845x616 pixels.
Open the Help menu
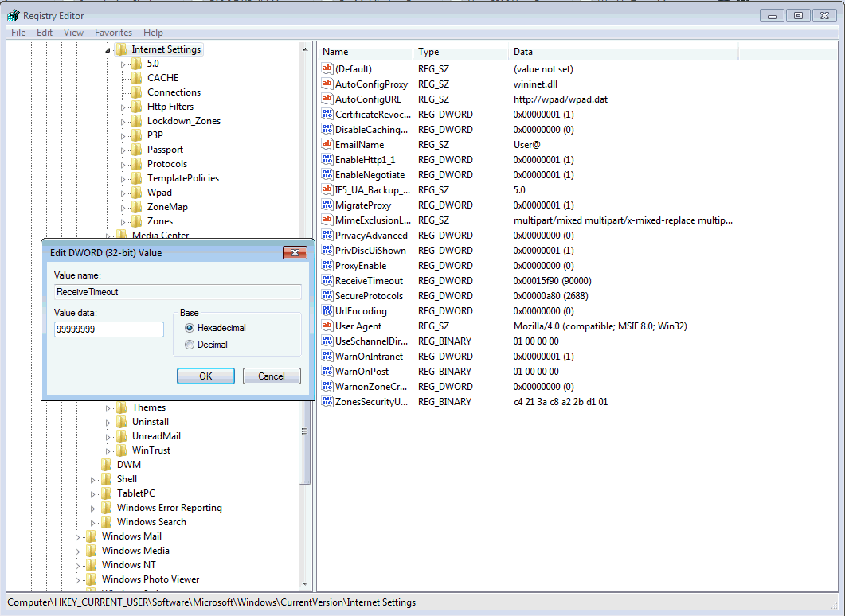click(x=153, y=33)
